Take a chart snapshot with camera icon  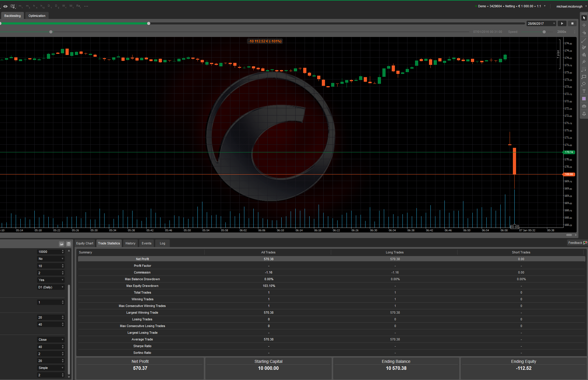pos(584,106)
